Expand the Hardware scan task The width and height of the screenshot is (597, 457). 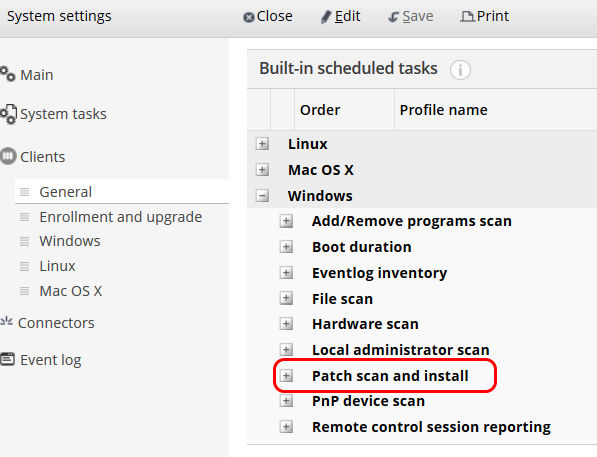(x=286, y=324)
